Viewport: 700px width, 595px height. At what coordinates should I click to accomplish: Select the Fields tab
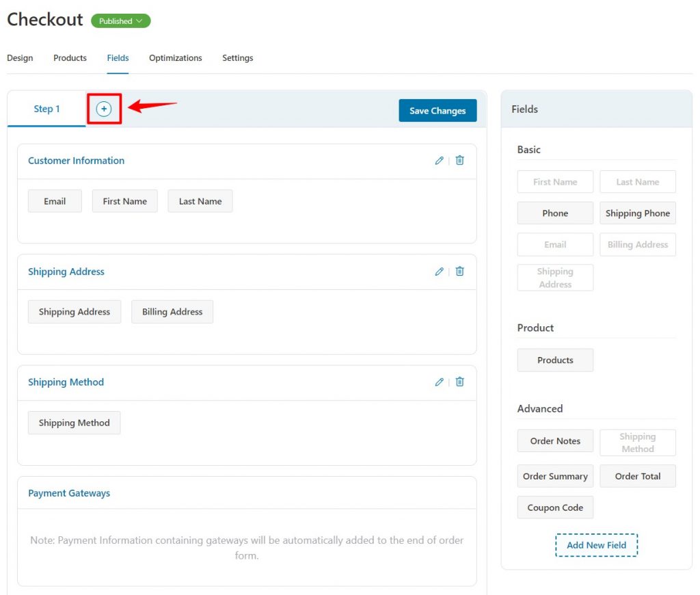(118, 58)
